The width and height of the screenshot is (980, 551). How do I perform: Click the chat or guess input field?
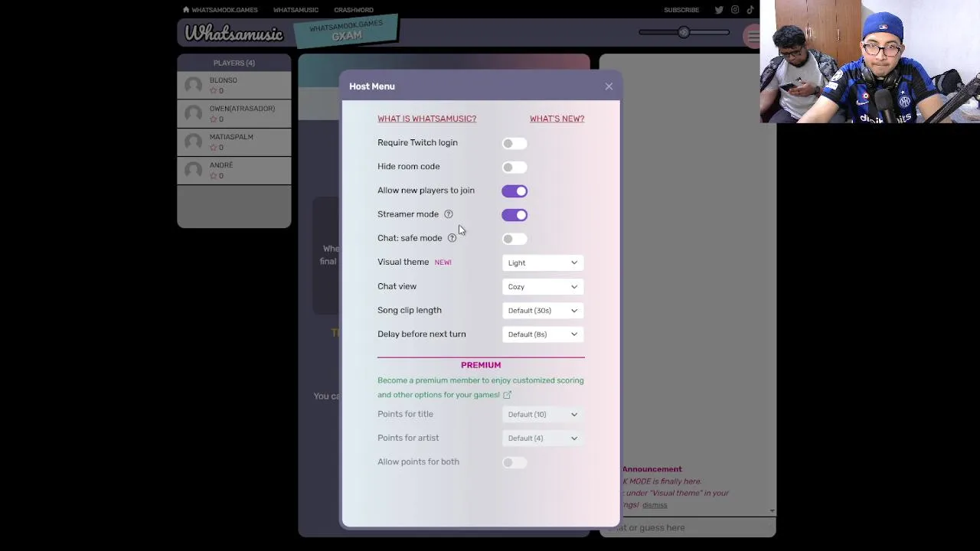(687, 527)
